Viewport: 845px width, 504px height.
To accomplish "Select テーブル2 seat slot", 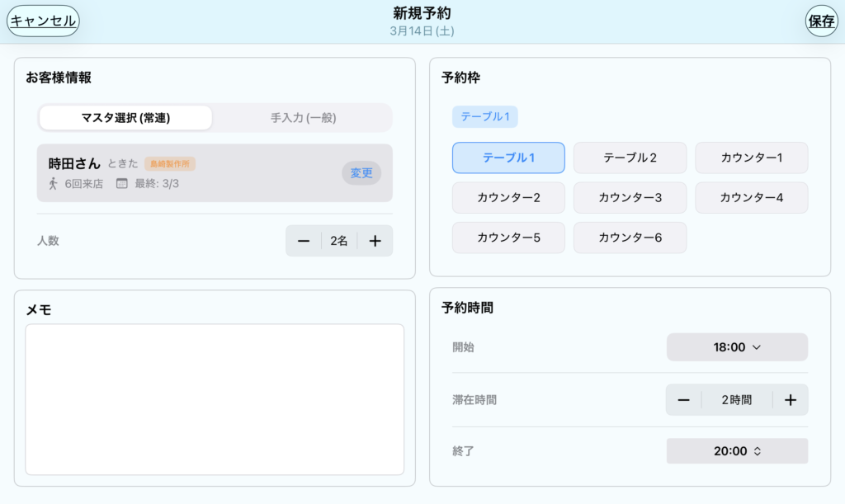I will (x=630, y=158).
